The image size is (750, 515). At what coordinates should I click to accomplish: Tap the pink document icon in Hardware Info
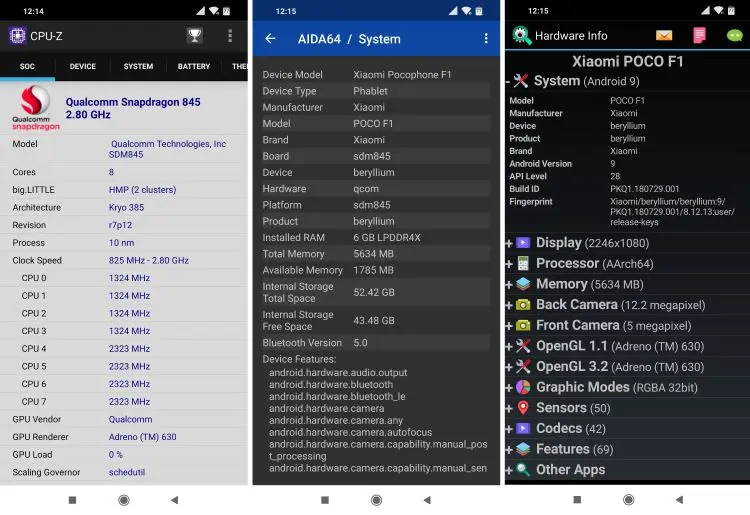click(x=699, y=35)
